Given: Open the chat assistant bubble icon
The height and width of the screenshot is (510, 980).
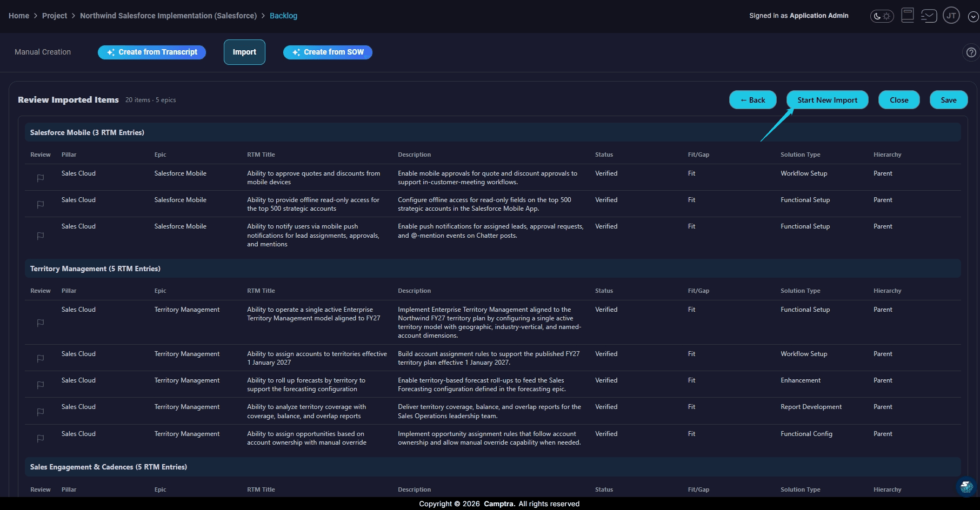Looking at the screenshot, I should (x=966, y=486).
